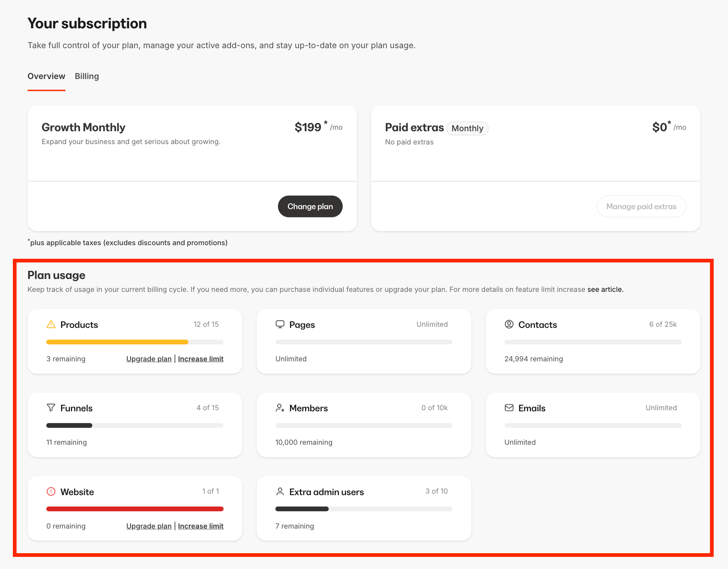The width and height of the screenshot is (728, 569).
Task: Click the yellow Products usage progress bar
Action: click(x=117, y=342)
